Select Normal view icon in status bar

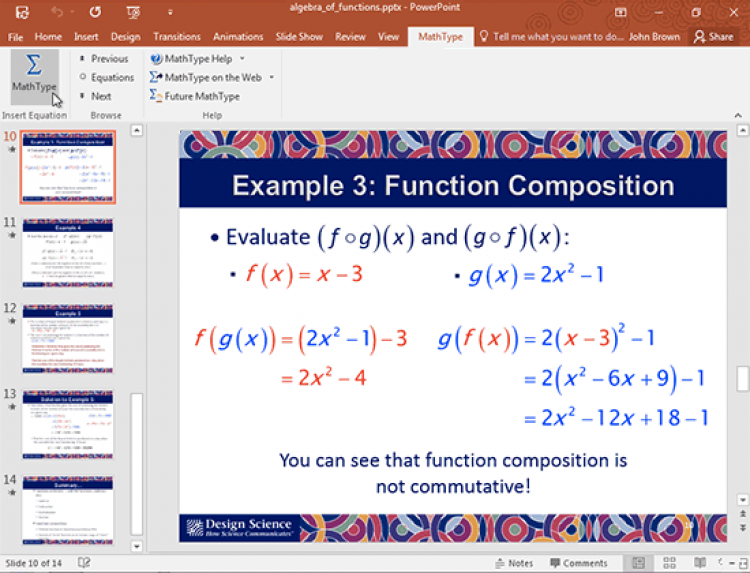point(638,562)
